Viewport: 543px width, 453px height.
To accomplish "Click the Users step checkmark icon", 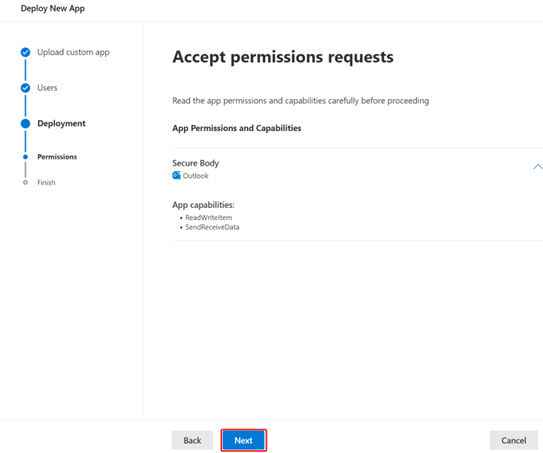I will click(x=25, y=88).
